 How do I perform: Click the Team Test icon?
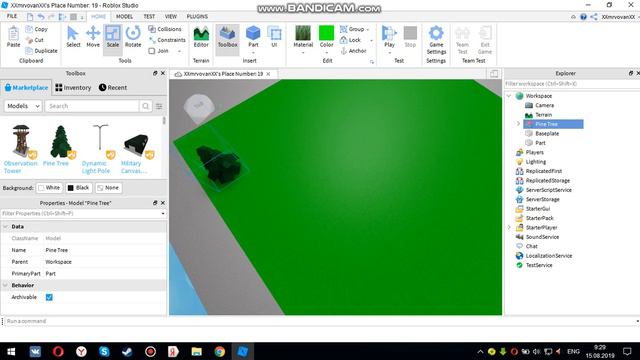point(462,33)
